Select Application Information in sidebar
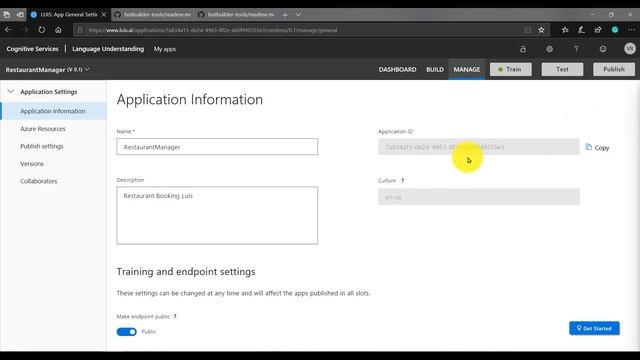 54,111
